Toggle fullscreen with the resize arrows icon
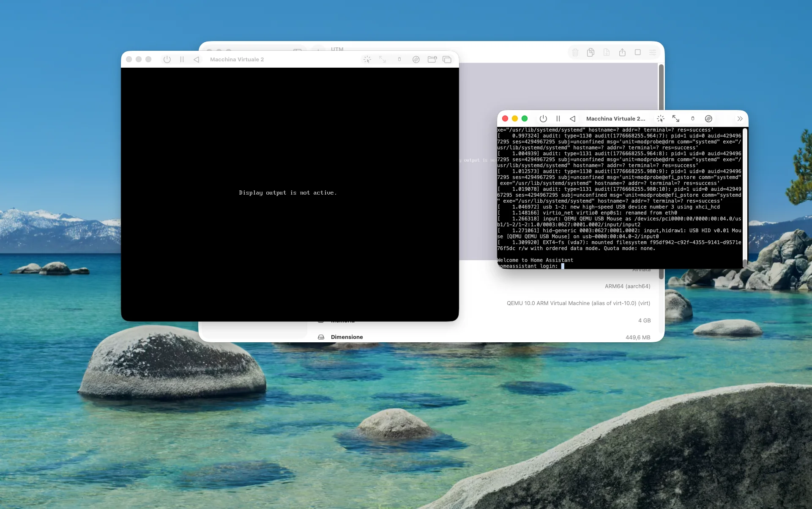The image size is (812, 509). click(383, 59)
